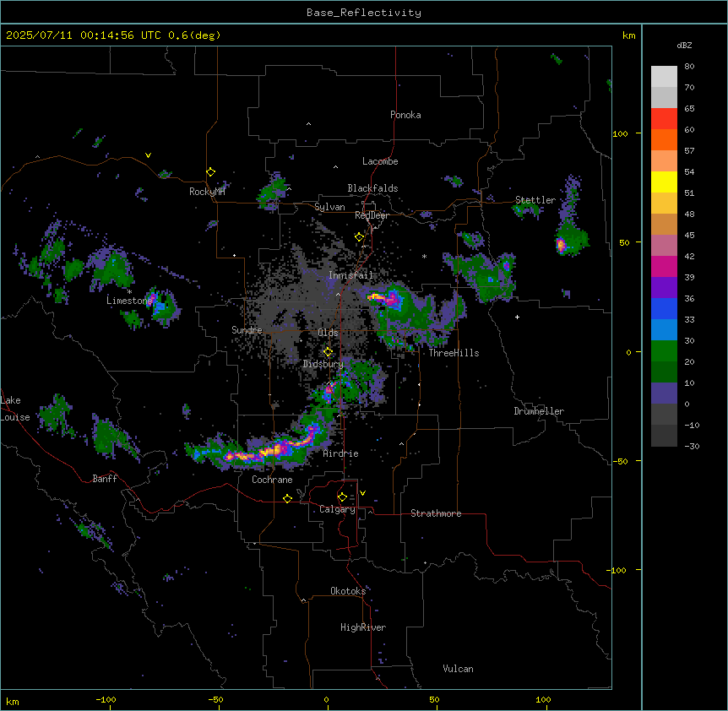Select the Calgary label
728x711 pixels.
click(x=337, y=509)
